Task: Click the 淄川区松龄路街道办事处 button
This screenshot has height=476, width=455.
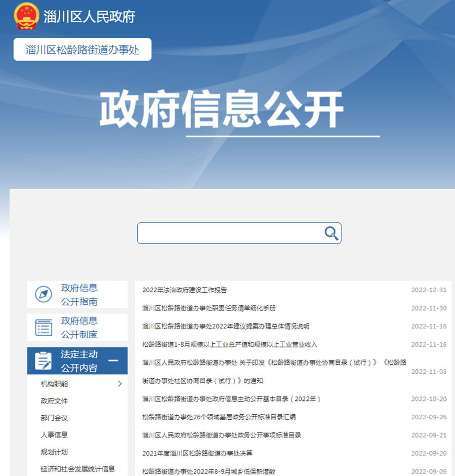Action: coord(83,50)
